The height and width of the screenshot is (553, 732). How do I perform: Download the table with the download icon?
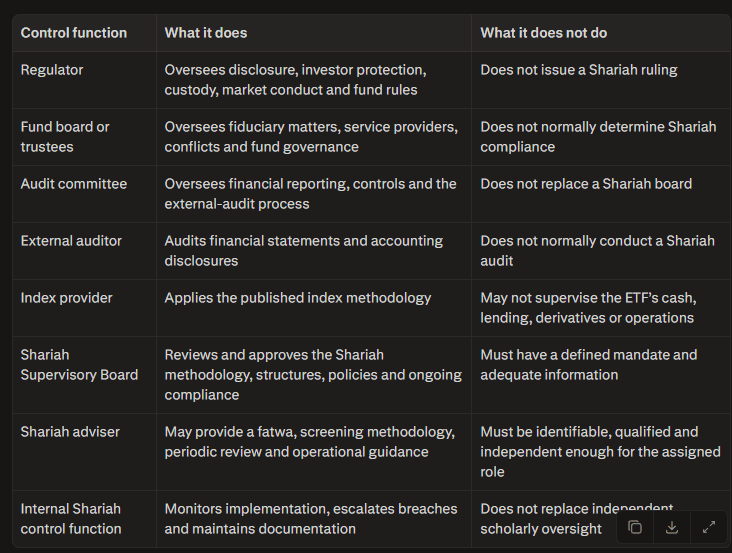[672, 527]
